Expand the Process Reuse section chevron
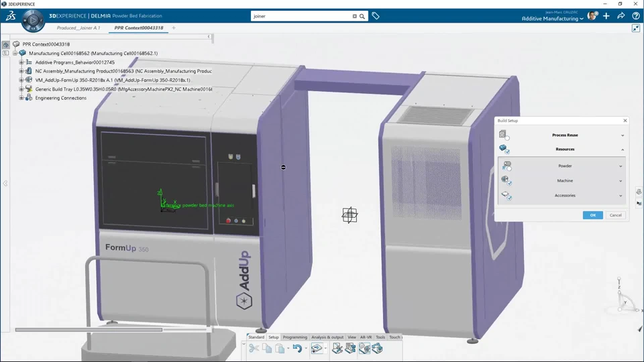This screenshot has height=362, width=644. coord(623,135)
